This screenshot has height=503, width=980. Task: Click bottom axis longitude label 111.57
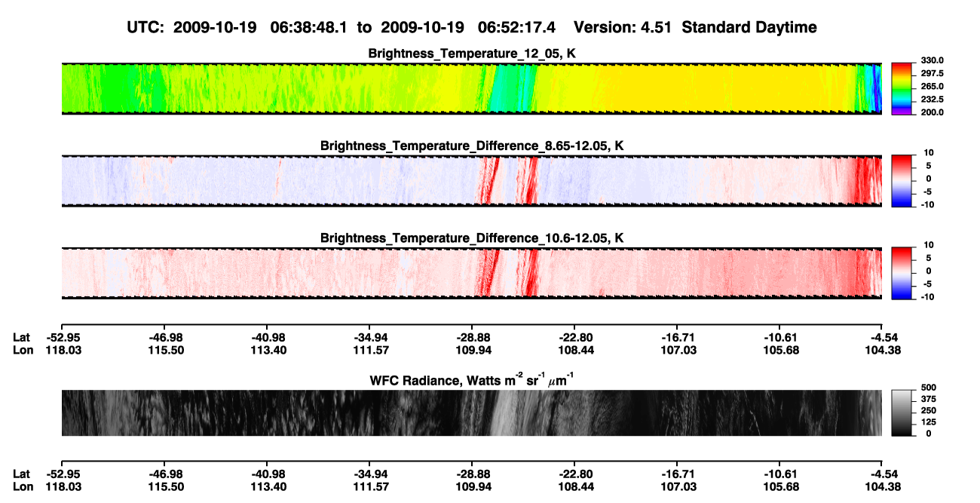tap(369, 486)
